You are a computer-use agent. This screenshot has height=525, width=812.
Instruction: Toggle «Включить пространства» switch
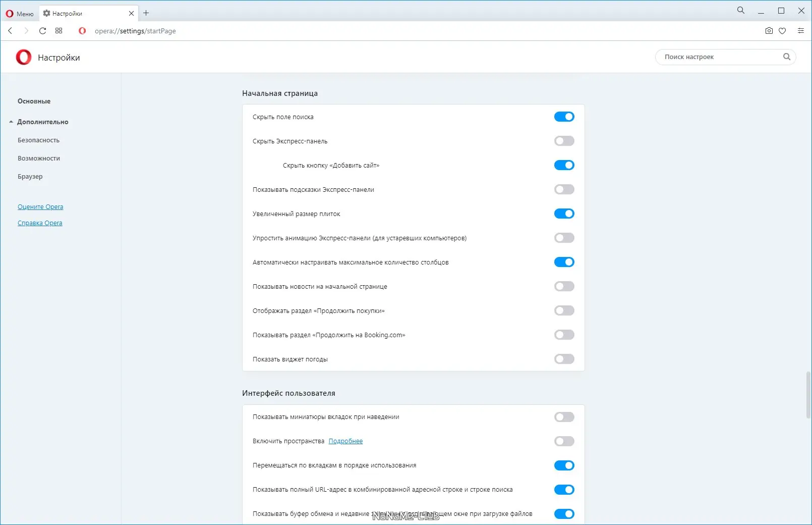click(564, 441)
